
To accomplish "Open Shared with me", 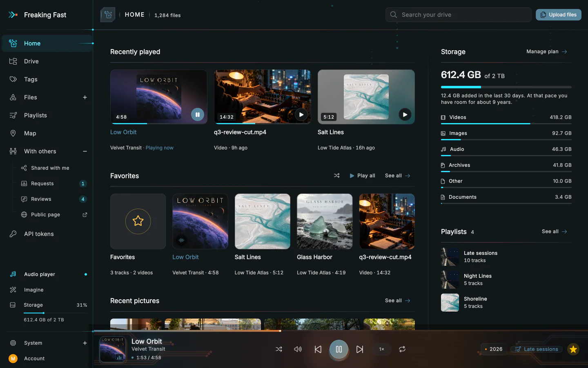I will coord(54,168).
